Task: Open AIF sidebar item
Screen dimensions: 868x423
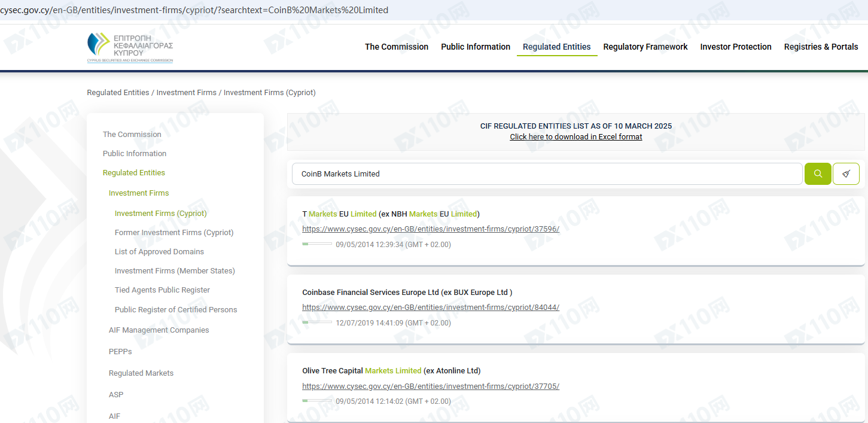Action: click(114, 416)
